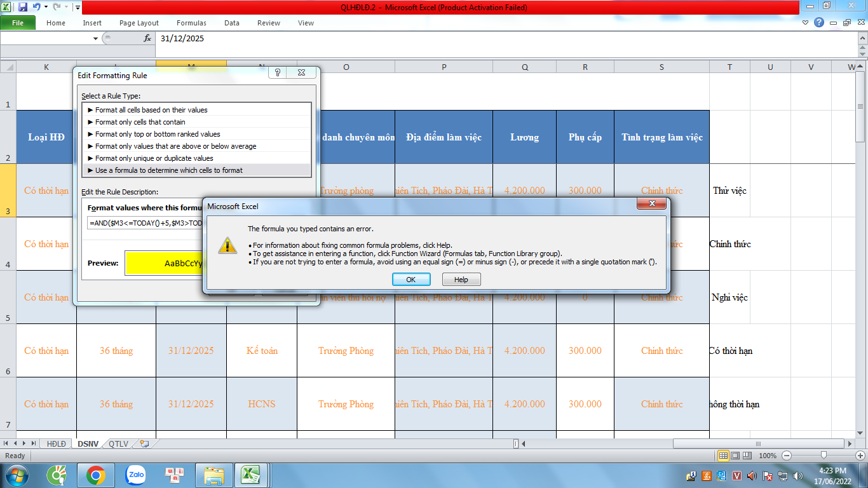868x488 pixels.
Task: Click the question mark in Edit Formatting Rule
Action: tap(278, 73)
